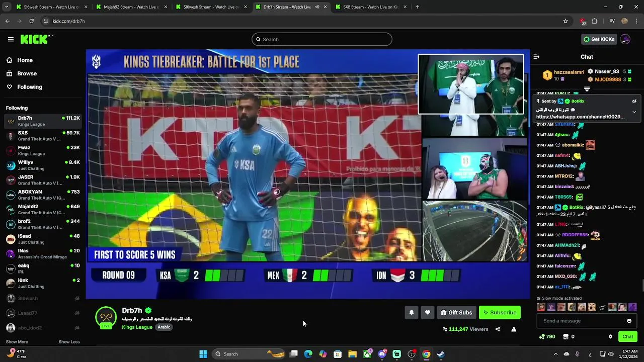The image size is (644, 362).
Task: Open the Kings League category link
Action: (x=137, y=327)
